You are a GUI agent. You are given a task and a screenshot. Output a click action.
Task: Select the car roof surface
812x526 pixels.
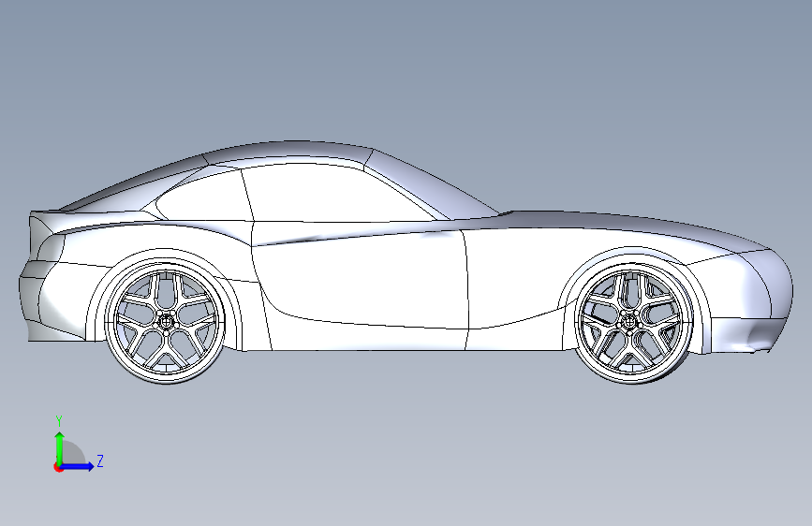tap(288, 152)
